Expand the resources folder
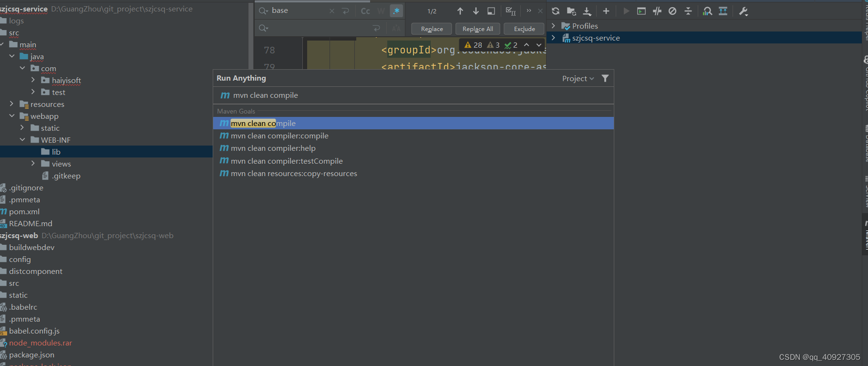This screenshot has width=868, height=366. coord(12,104)
